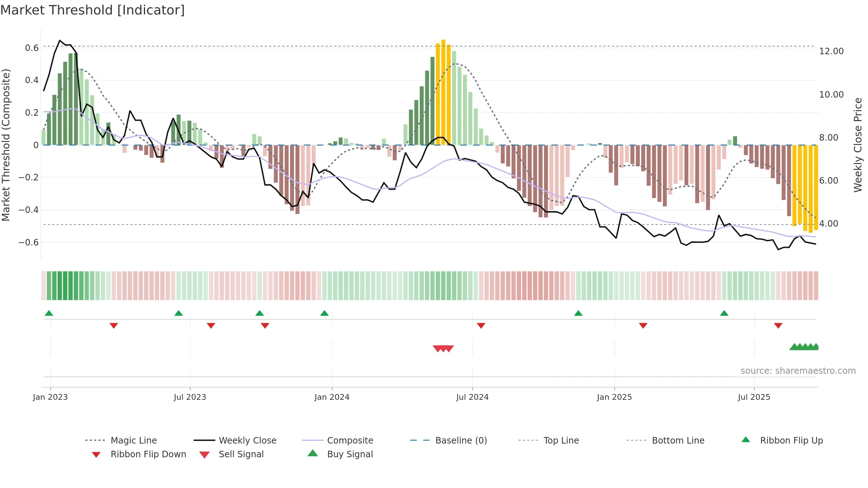This screenshot has width=868, height=488.
Task: Toggle the Magic Line legend entry
Action: (121, 440)
